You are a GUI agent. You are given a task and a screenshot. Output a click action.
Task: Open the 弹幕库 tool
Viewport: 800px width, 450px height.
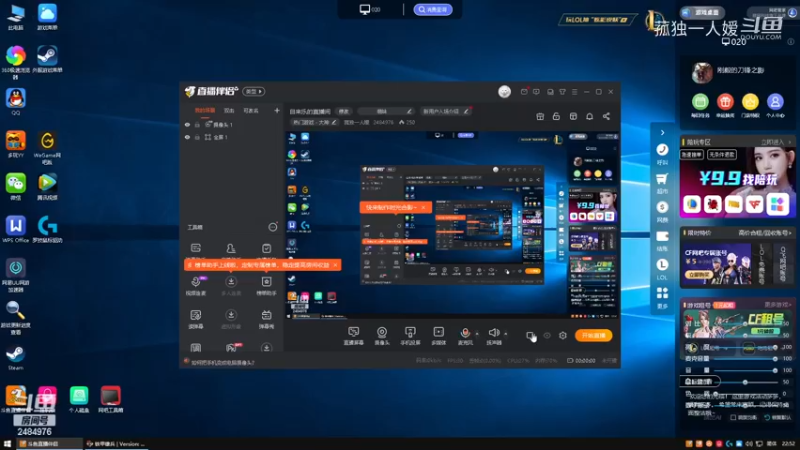tap(266, 319)
